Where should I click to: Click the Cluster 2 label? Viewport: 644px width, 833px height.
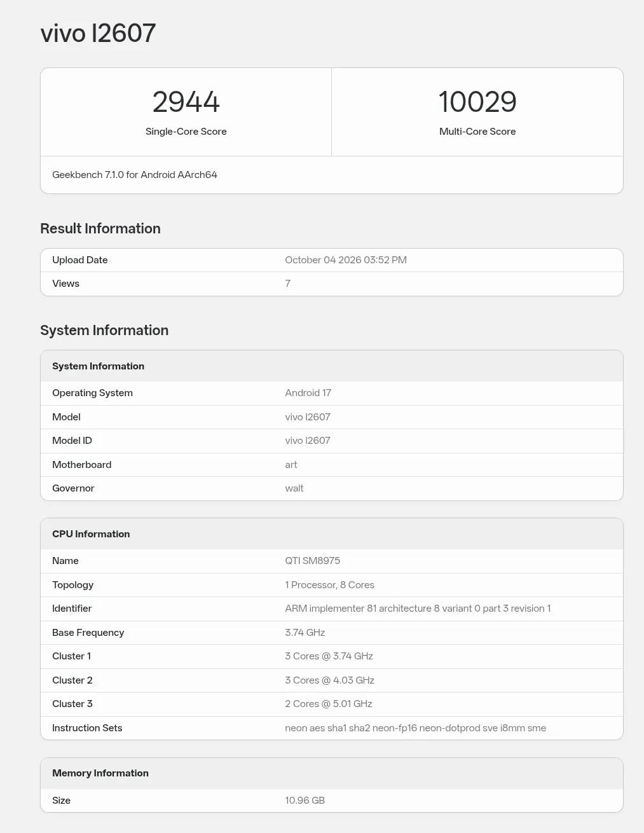pos(72,680)
